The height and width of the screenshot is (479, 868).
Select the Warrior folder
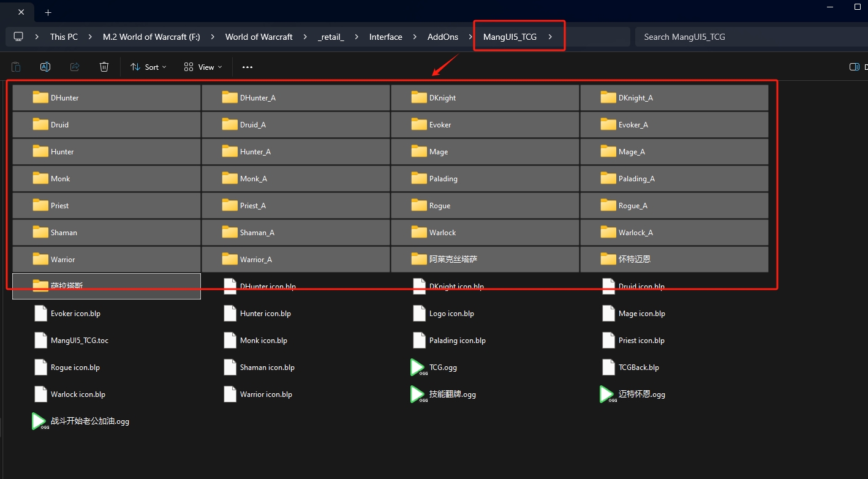click(107, 259)
